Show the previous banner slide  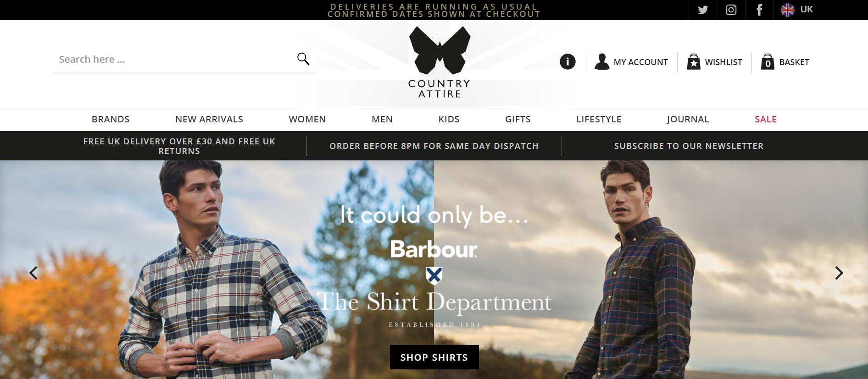coord(33,273)
